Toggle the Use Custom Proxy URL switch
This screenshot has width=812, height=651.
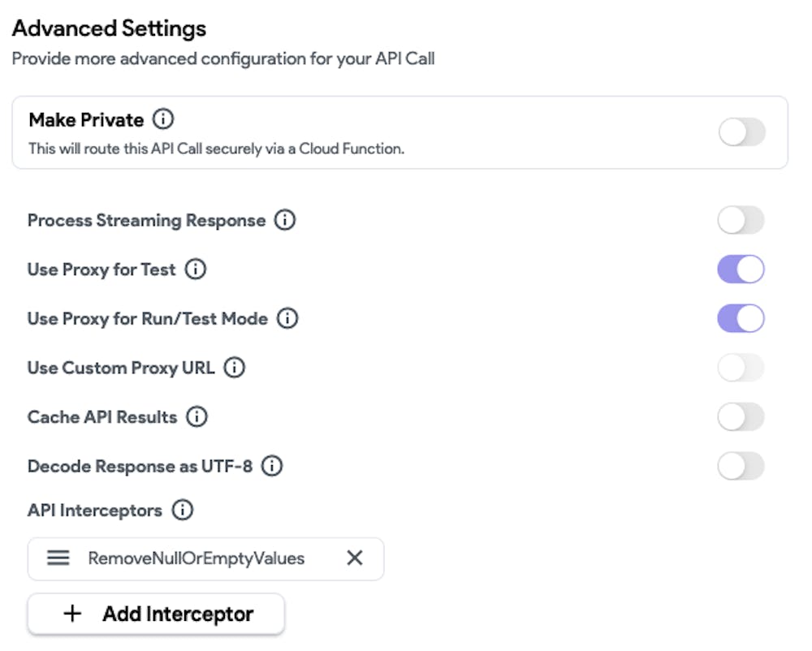[x=741, y=368]
